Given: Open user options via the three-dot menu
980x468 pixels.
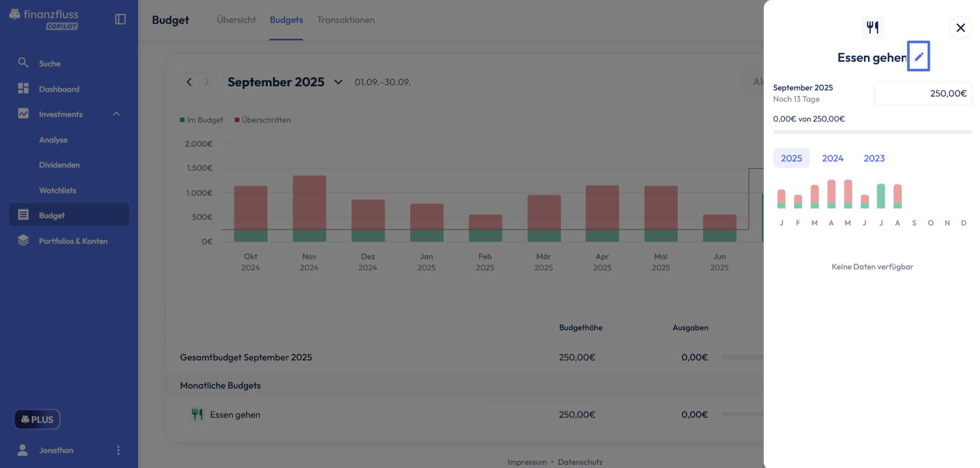Looking at the screenshot, I should [118, 450].
